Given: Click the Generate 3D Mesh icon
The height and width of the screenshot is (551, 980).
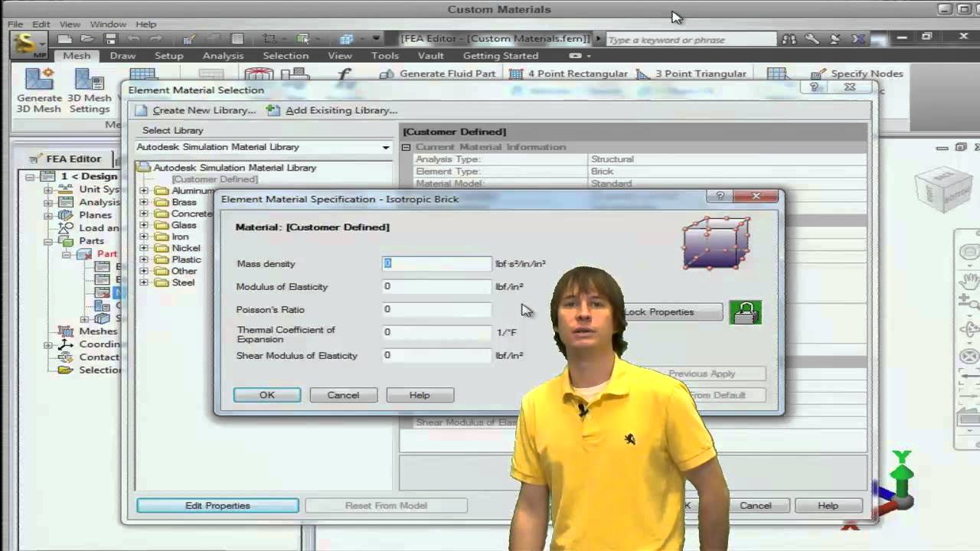Looking at the screenshot, I should (39, 80).
